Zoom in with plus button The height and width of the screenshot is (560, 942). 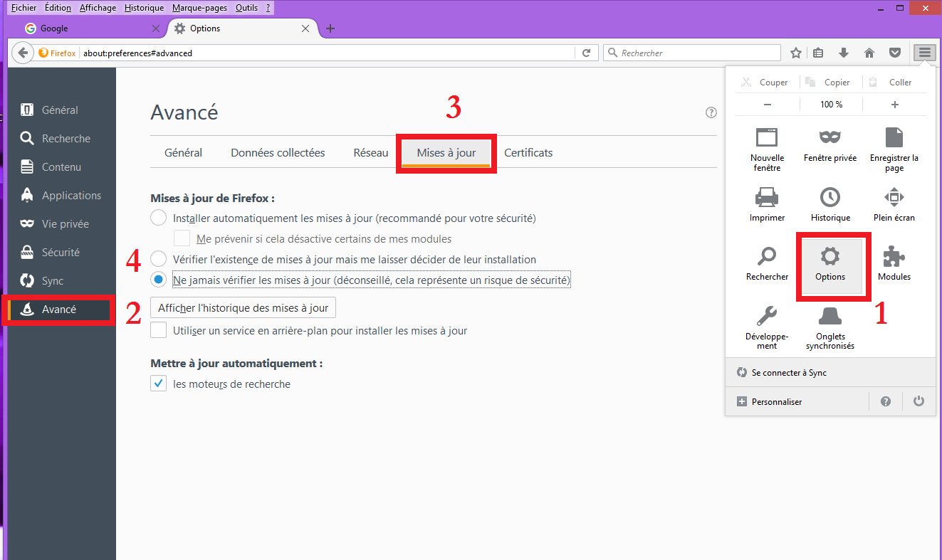tap(895, 105)
